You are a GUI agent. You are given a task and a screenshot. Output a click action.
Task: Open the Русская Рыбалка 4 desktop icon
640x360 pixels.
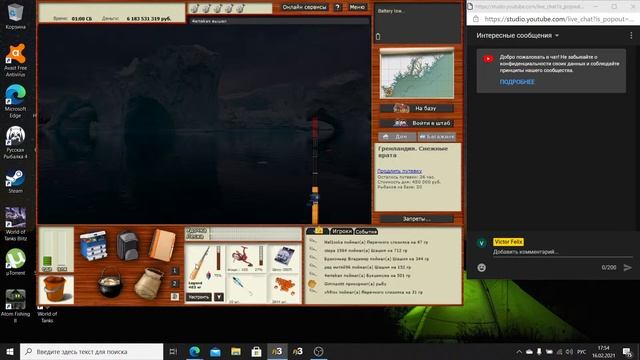(16, 142)
